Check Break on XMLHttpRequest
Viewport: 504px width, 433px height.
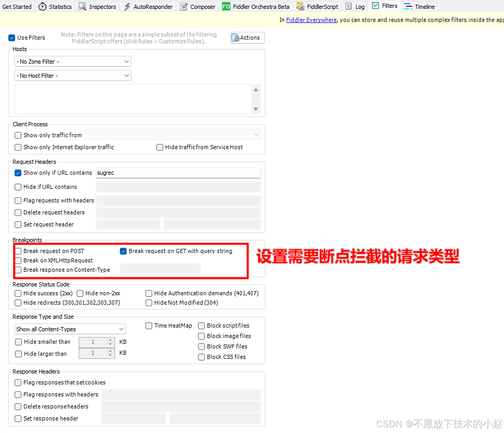[18, 260]
